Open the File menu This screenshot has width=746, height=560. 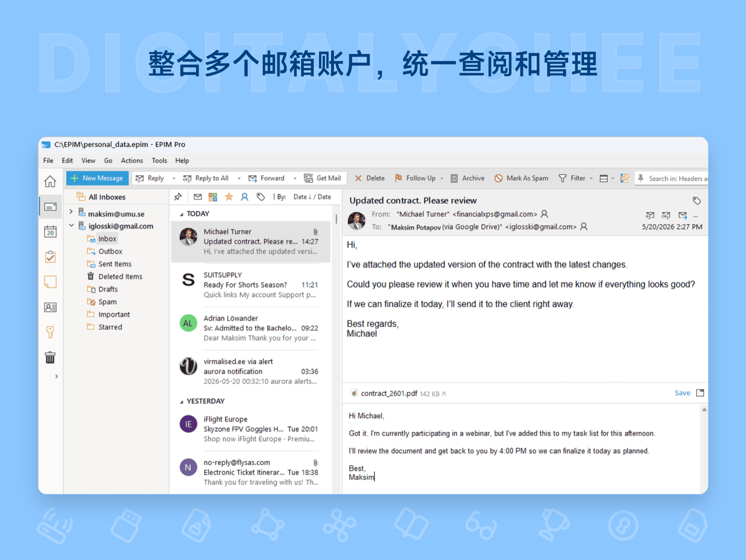click(x=48, y=161)
